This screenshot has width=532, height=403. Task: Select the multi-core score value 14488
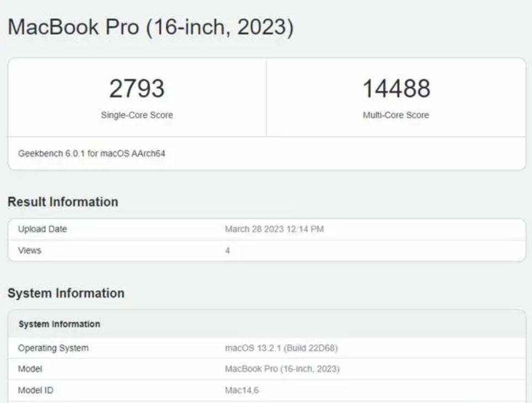click(x=396, y=88)
